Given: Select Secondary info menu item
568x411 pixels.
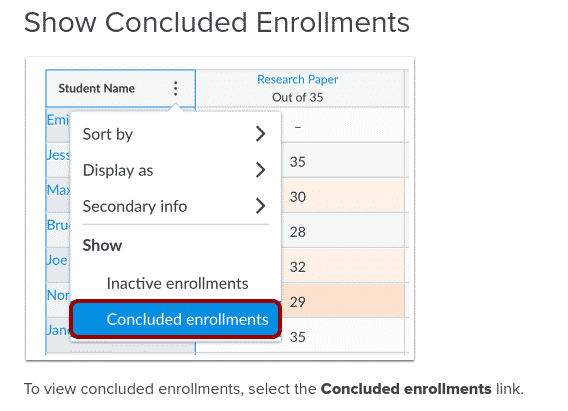Looking at the screenshot, I should (x=175, y=206).
